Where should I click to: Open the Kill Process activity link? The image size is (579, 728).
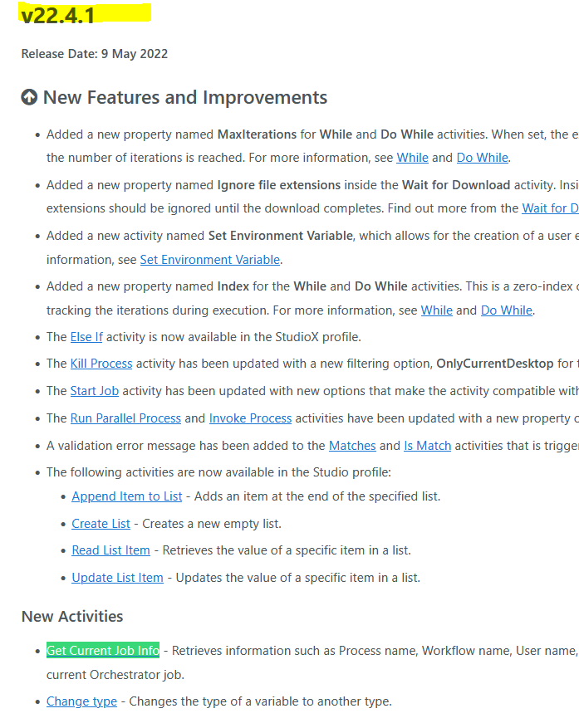(x=101, y=364)
